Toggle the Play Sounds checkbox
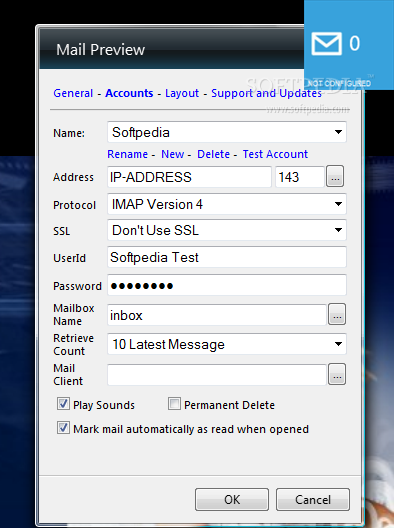 click(63, 404)
